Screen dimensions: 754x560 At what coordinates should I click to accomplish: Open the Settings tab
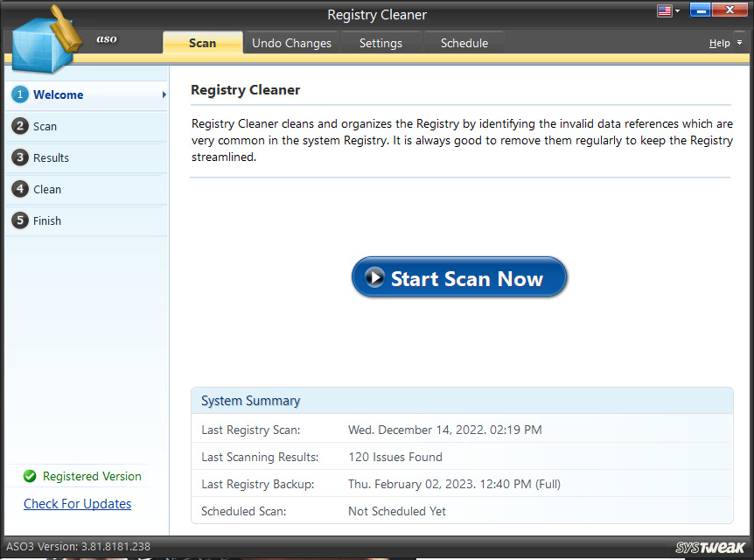(380, 42)
